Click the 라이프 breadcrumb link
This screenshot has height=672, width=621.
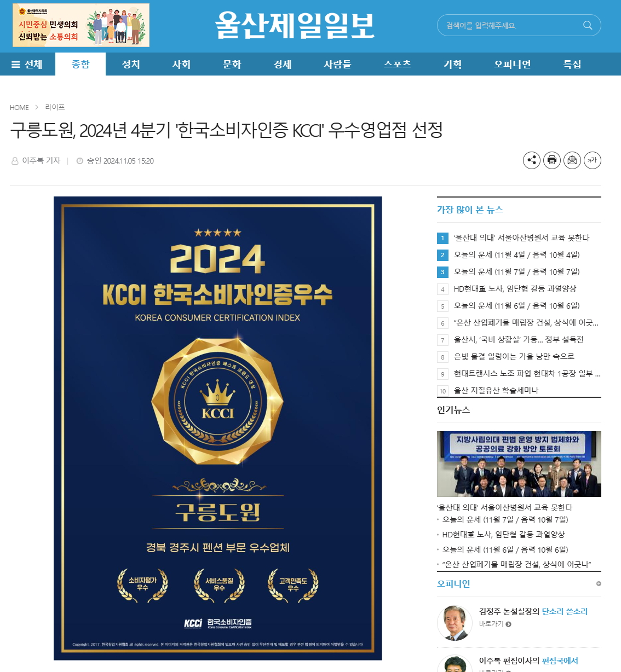tap(55, 107)
